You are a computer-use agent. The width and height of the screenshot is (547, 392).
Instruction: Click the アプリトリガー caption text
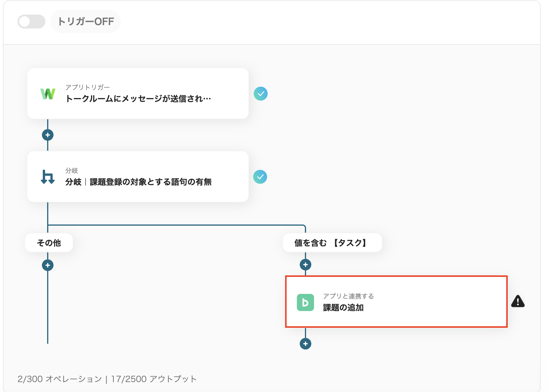[88, 87]
